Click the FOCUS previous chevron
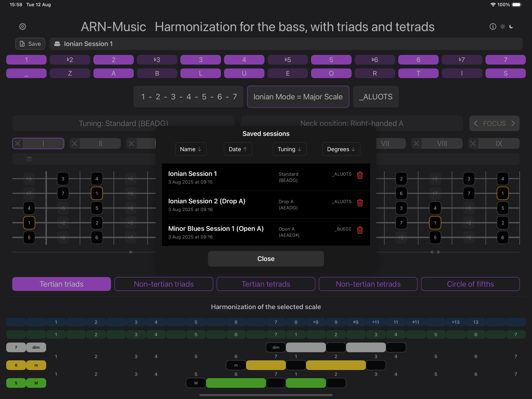Image resolution: width=532 pixels, height=399 pixels. [x=476, y=123]
